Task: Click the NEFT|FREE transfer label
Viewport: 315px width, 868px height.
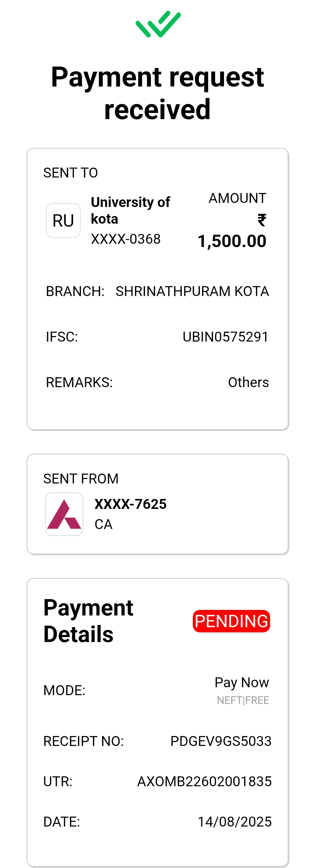Action: pos(243,700)
